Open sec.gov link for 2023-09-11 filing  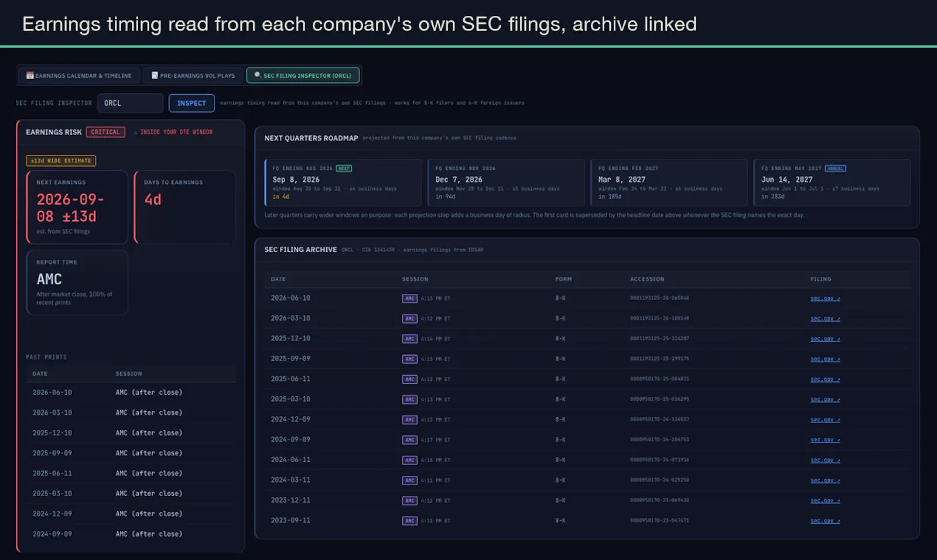click(x=825, y=521)
